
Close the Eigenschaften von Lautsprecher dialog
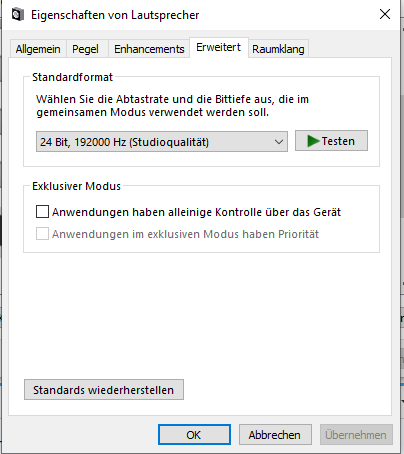[x=385, y=14]
